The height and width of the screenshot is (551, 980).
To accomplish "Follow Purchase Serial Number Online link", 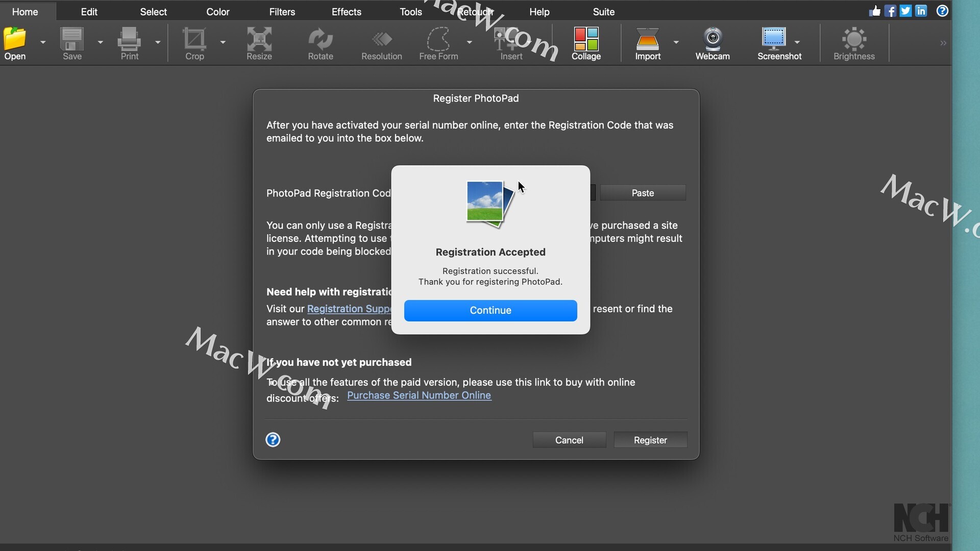I will 419,395.
